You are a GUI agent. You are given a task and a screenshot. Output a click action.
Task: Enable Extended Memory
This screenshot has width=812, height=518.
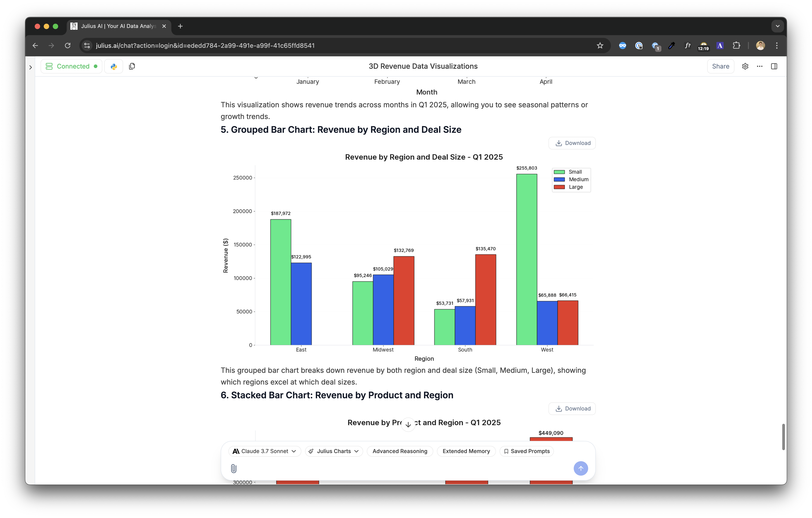pyautogui.click(x=466, y=451)
